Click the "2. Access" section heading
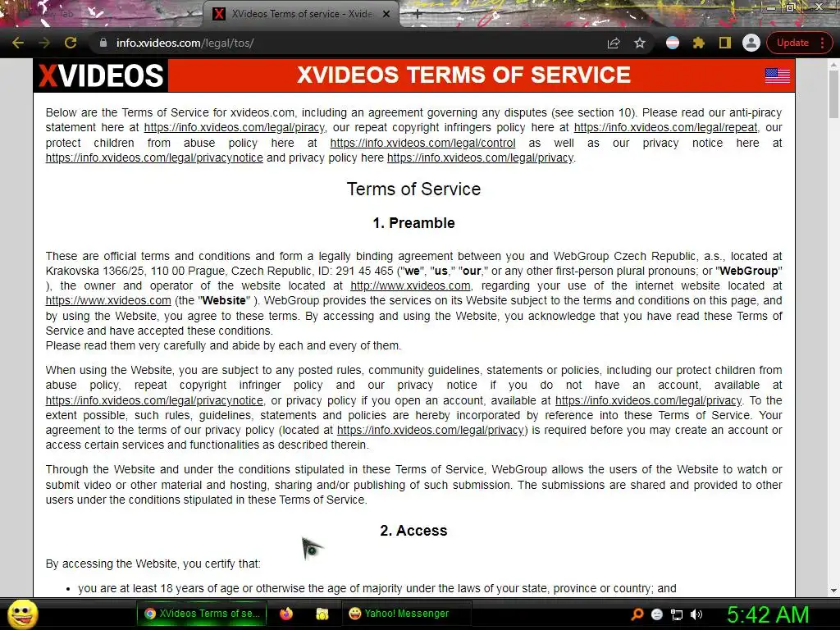 click(413, 531)
